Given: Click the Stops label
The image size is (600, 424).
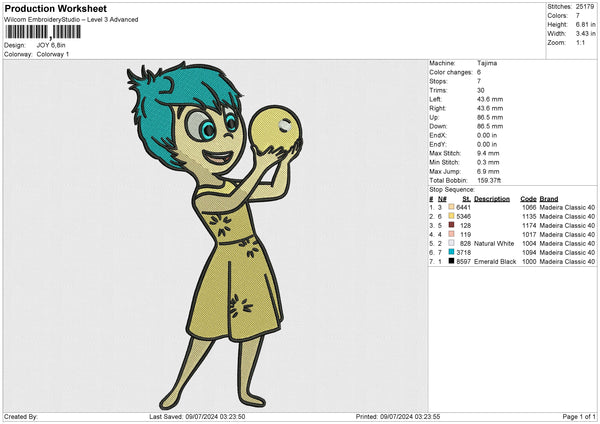Looking at the screenshot, I should [438, 81].
